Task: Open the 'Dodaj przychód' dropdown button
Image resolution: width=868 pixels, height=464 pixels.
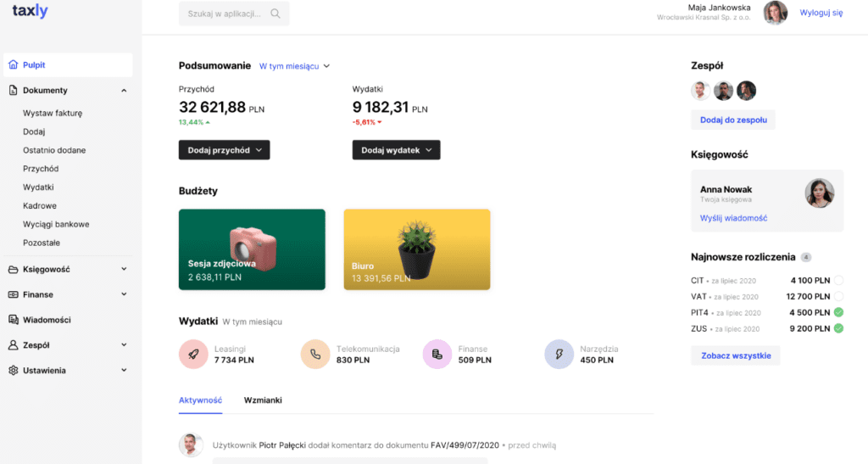Action: click(x=224, y=150)
